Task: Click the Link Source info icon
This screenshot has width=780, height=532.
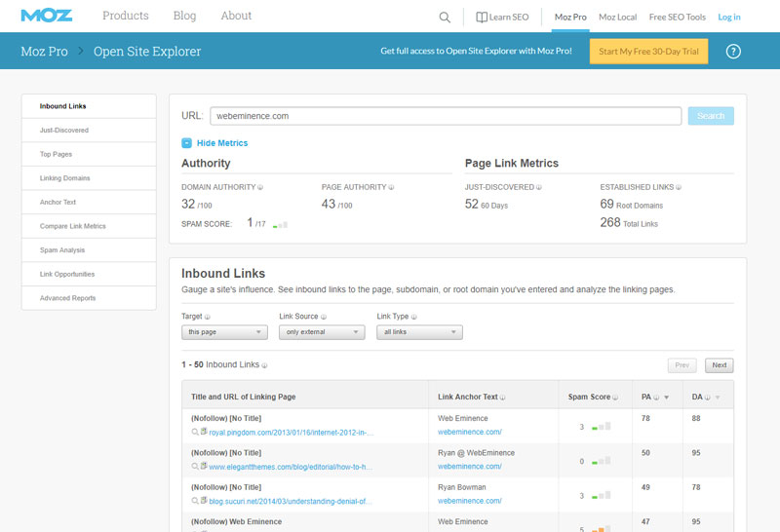Action: coord(324,317)
